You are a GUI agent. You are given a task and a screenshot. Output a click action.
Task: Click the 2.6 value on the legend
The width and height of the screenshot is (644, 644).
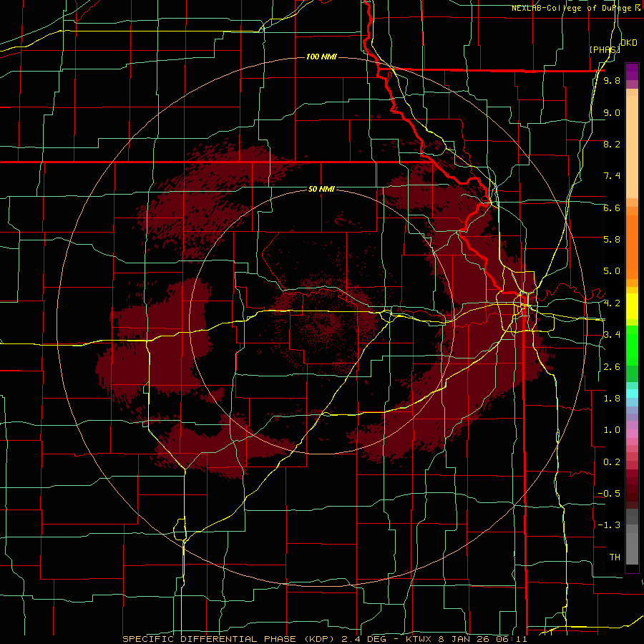[612, 367]
